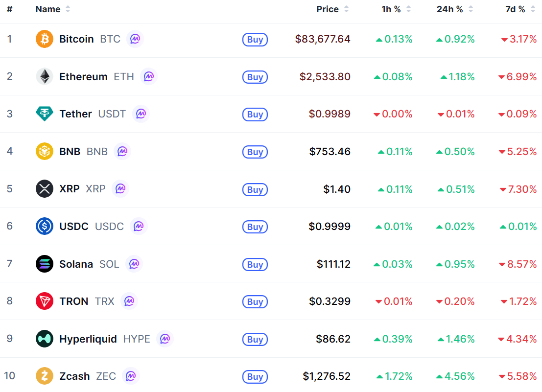The width and height of the screenshot is (542, 392).
Task: Click the Bitcoin orange logo icon
Action: [45, 39]
